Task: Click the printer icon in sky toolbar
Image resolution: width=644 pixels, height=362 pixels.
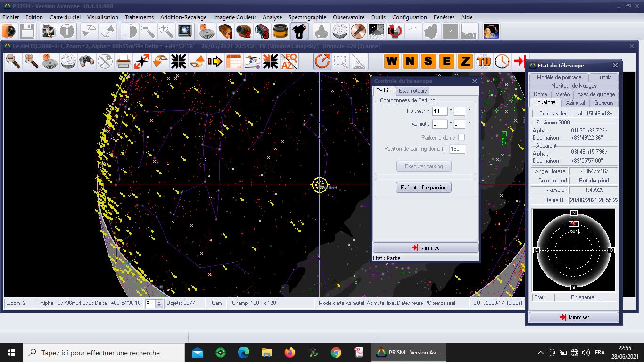Action: [123, 61]
